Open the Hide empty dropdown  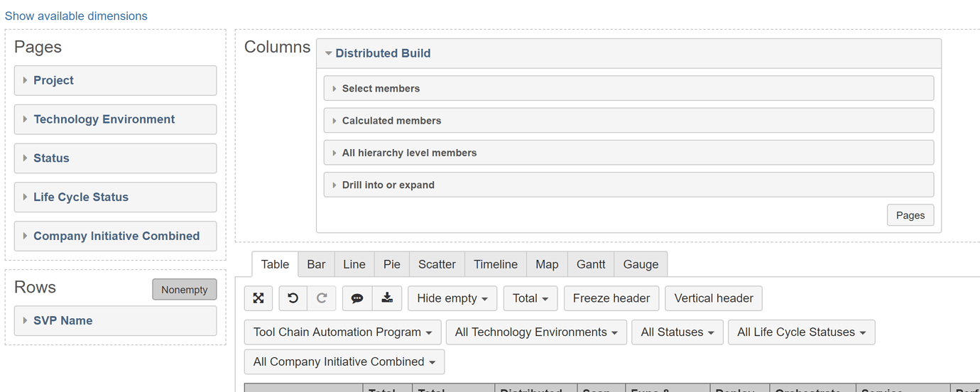(x=452, y=298)
